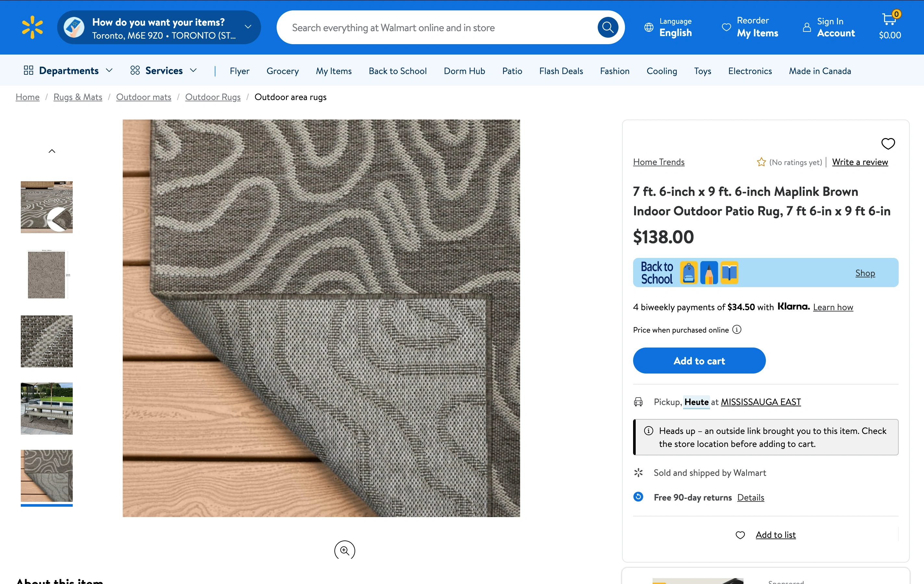Screen dimensions: 924x584
Task: Open the Electronics nav item
Action: point(749,71)
